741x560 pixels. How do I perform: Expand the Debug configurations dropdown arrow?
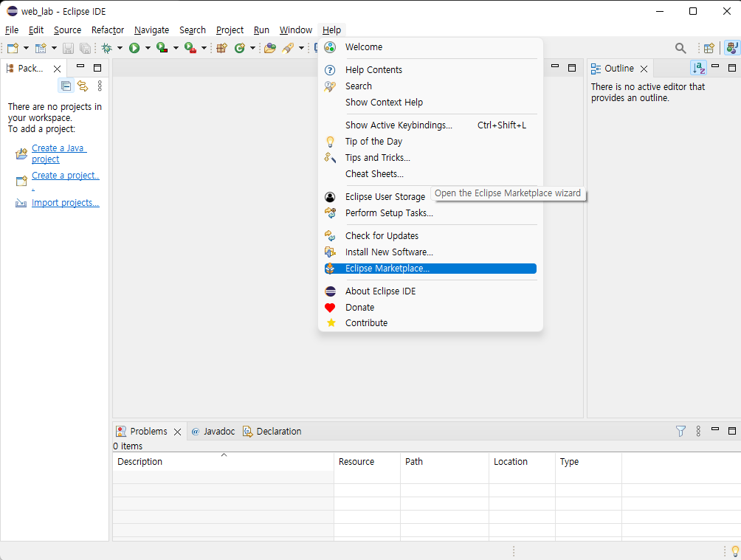coord(120,48)
